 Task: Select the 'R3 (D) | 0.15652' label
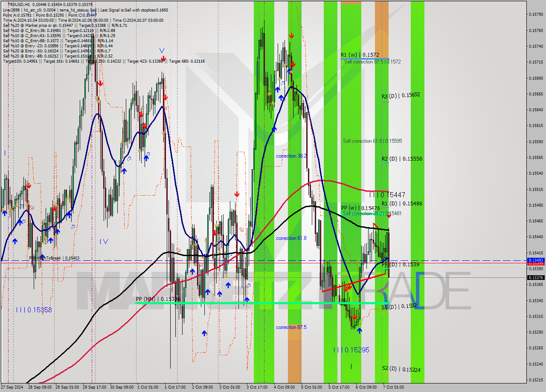[401, 95]
